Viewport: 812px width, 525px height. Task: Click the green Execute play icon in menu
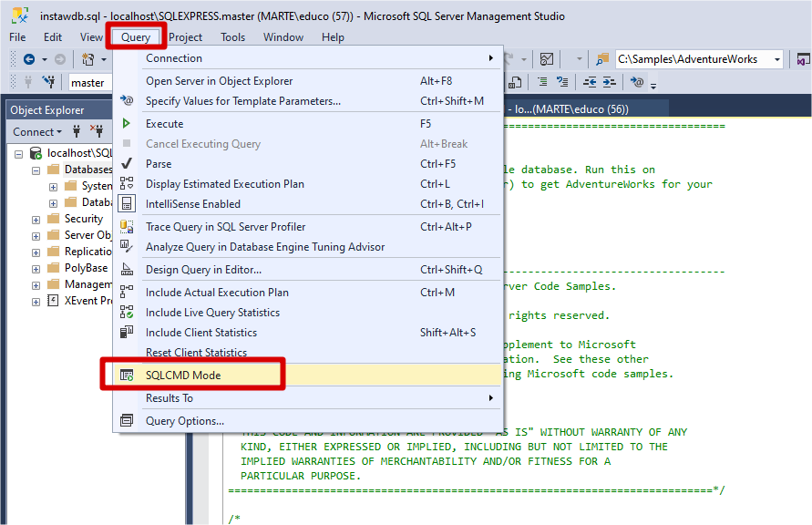coord(127,123)
